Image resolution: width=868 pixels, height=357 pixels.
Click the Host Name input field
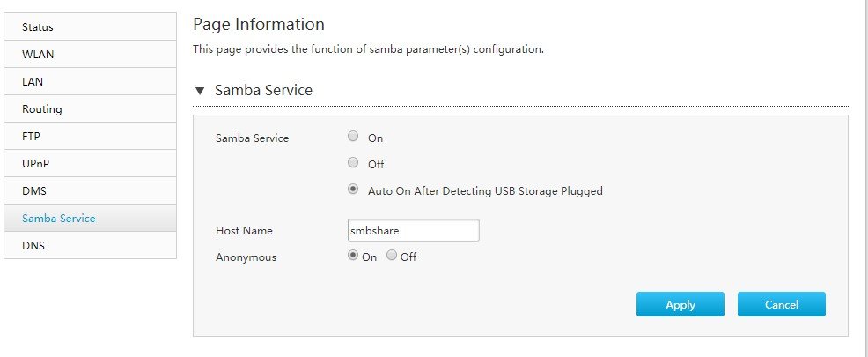click(x=413, y=231)
